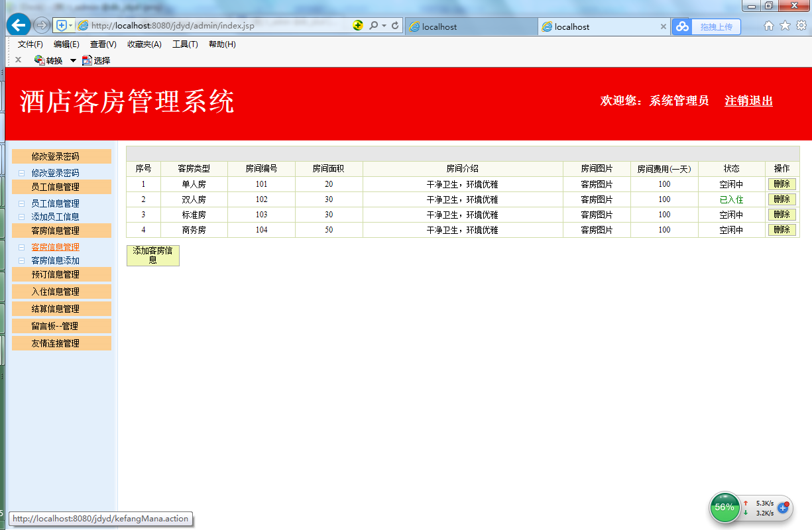Click 标准房 room type cell

click(x=194, y=215)
